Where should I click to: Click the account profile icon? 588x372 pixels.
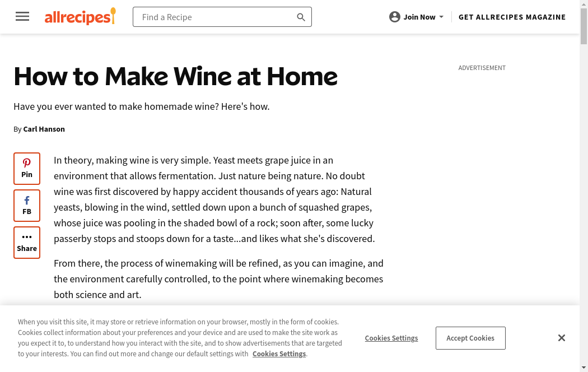coord(395,17)
